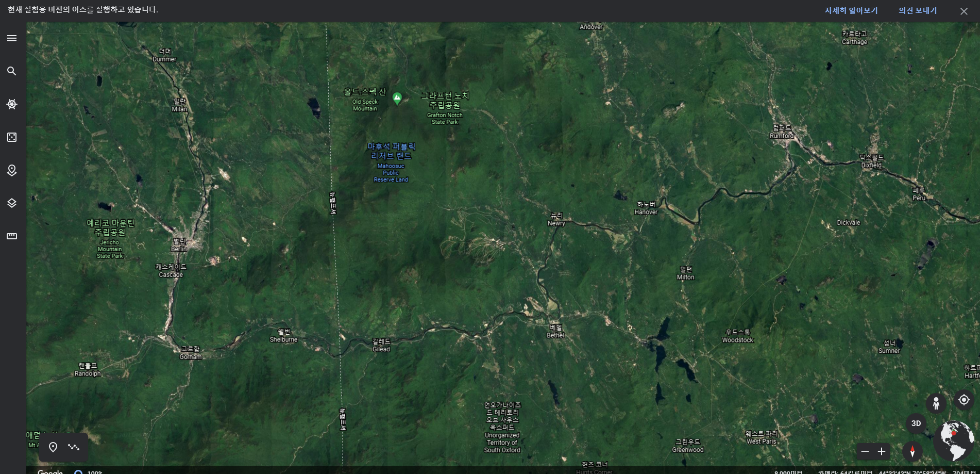Screen dimensions: 980x474
Task: Click the Dixfield town label
Action: pyautogui.click(x=872, y=161)
